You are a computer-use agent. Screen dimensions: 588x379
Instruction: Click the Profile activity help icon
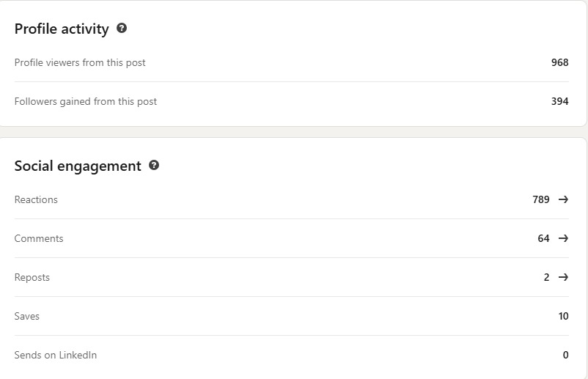click(122, 29)
